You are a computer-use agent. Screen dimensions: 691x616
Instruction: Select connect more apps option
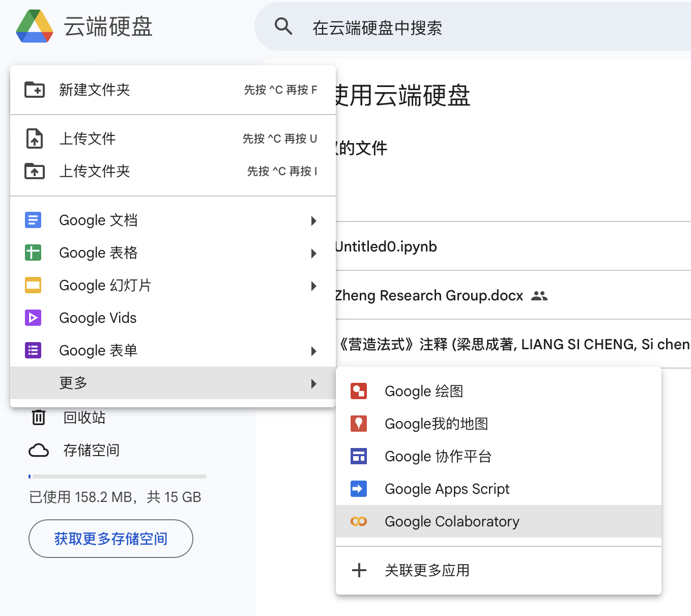426,570
